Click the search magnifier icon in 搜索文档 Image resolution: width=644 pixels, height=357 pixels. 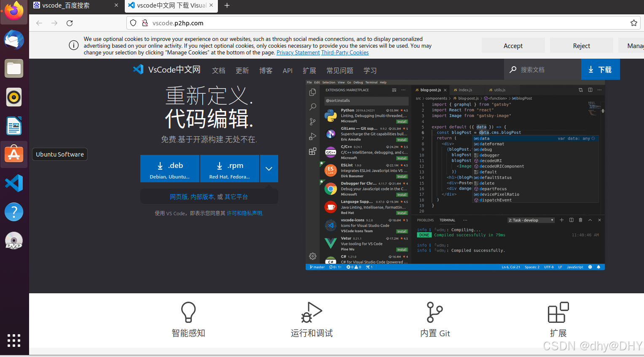point(513,70)
